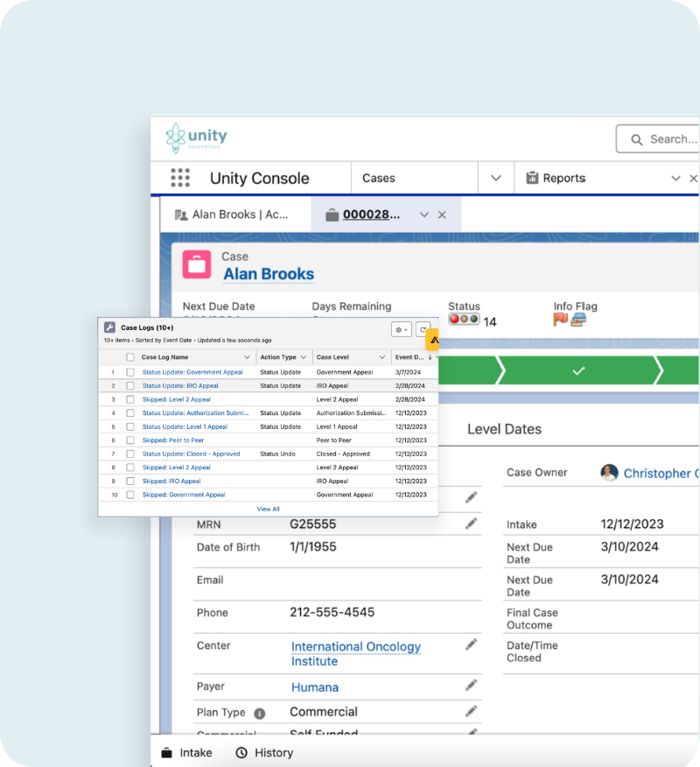The width and height of the screenshot is (700, 767).
Task: Open the App Launcher grid icon
Action: 180,178
